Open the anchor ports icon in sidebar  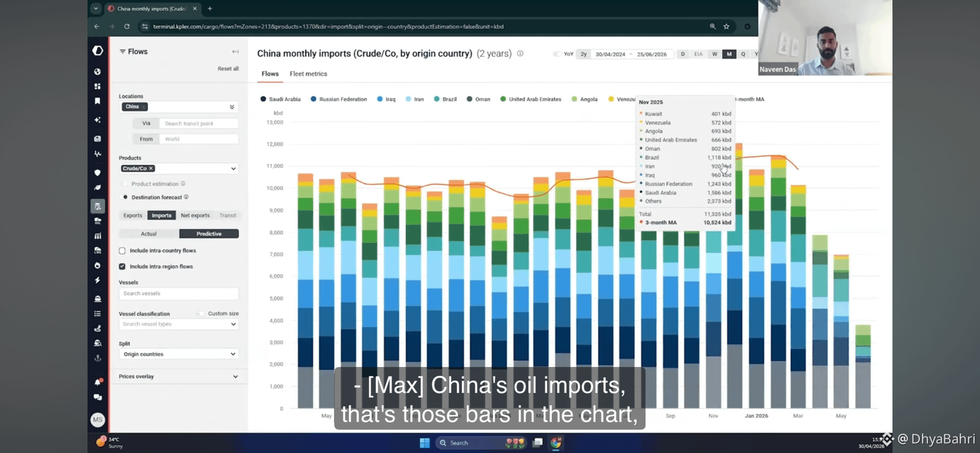pos(97,358)
